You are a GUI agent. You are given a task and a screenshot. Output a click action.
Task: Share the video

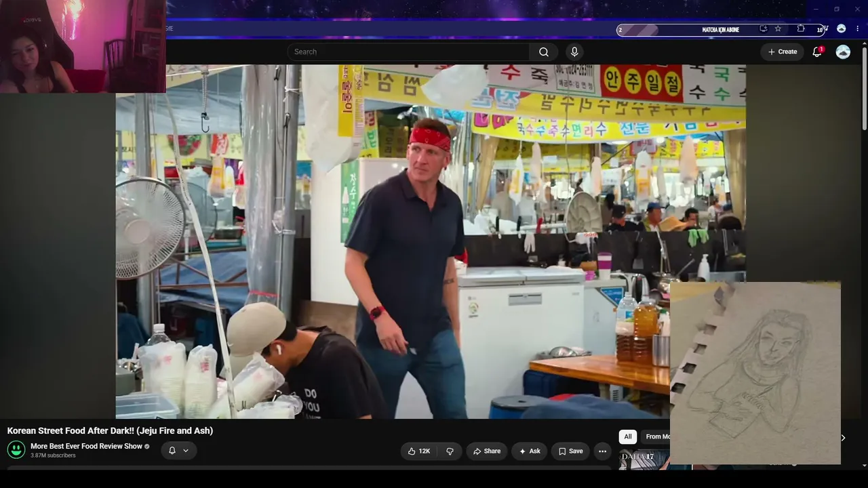pos(487,451)
